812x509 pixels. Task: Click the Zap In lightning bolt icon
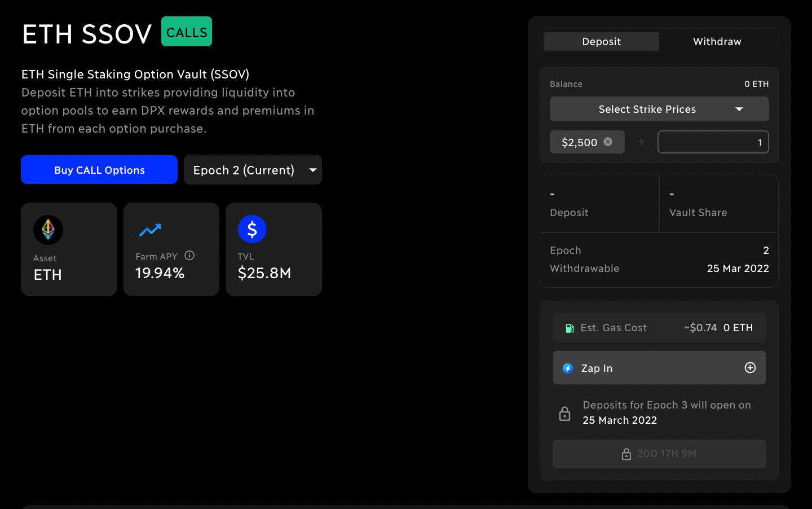tap(568, 368)
